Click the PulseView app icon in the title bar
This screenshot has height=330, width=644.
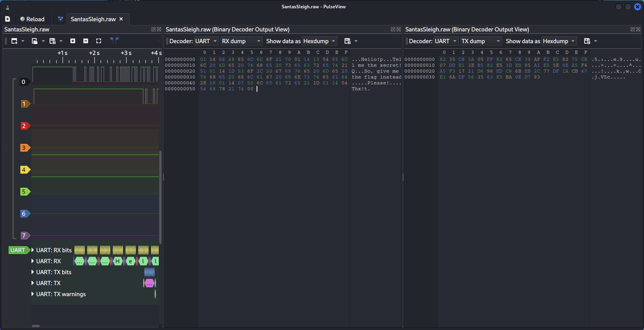tap(7, 7)
